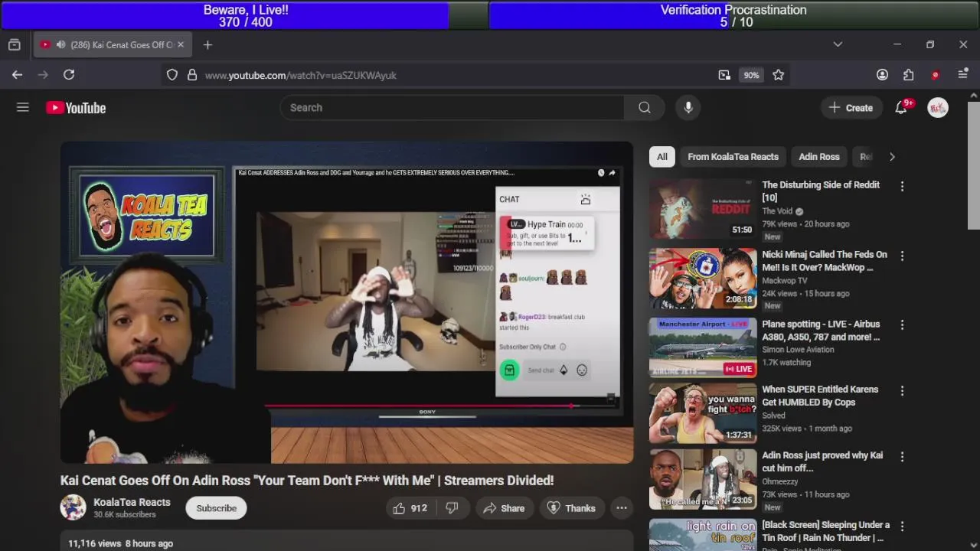Open options for Adin Ross just proved video
The height and width of the screenshot is (551, 980).
point(902,456)
